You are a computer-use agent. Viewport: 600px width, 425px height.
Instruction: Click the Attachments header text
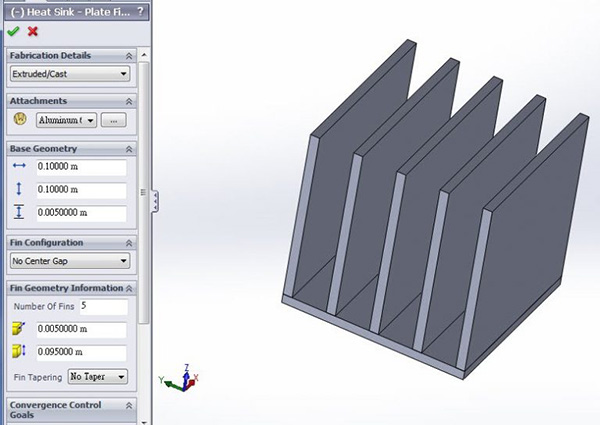pos(38,101)
